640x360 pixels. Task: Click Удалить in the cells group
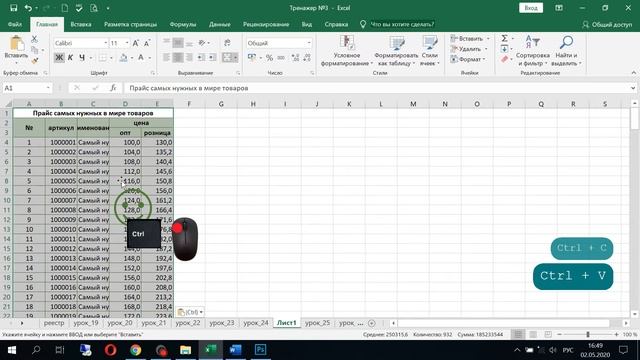tap(469, 49)
